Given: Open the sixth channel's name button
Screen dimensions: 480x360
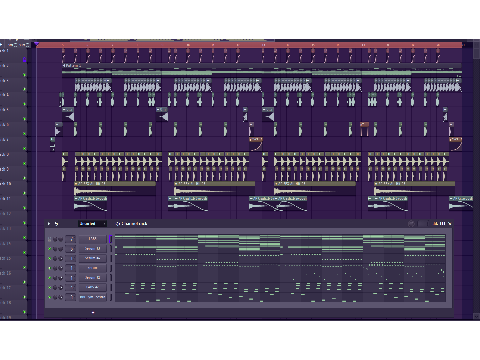Looking at the screenshot, I should point(93,287).
